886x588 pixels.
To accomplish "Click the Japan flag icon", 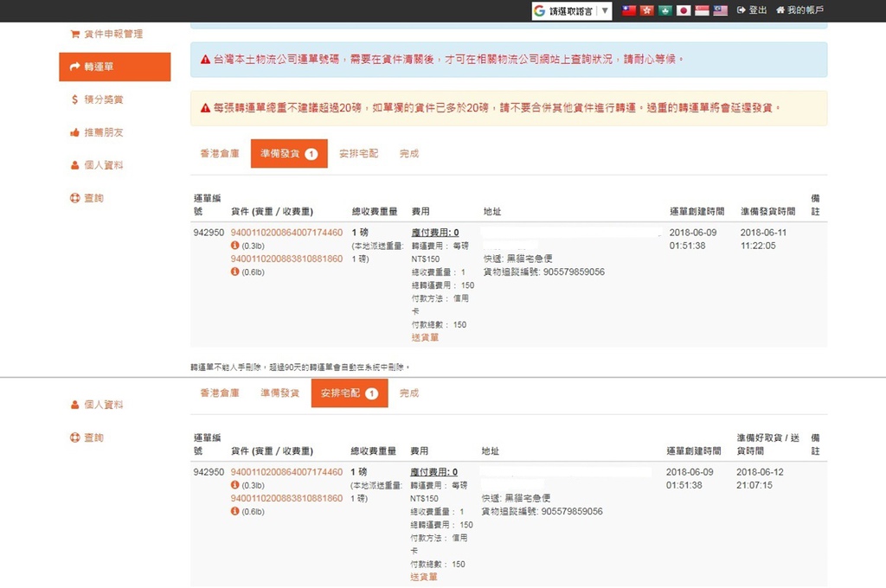I will click(x=684, y=10).
